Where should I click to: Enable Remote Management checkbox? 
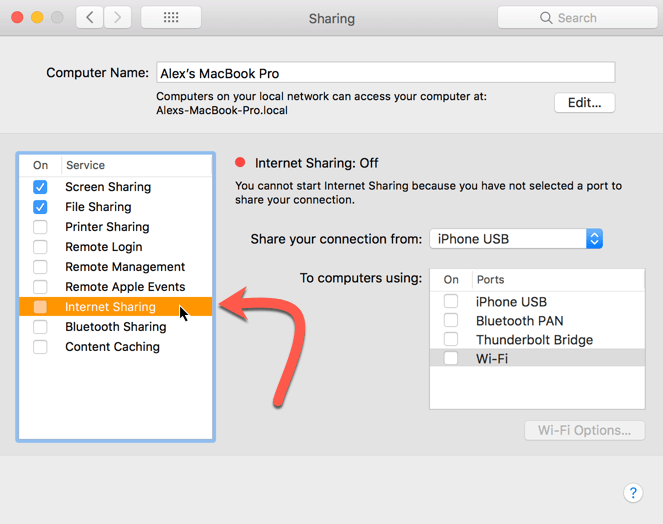point(40,267)
